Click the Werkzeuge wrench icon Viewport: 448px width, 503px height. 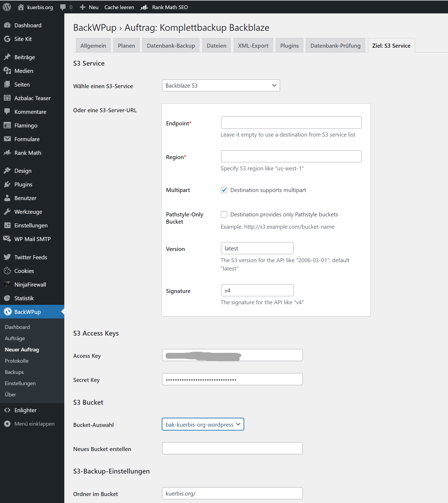[7, 212]
